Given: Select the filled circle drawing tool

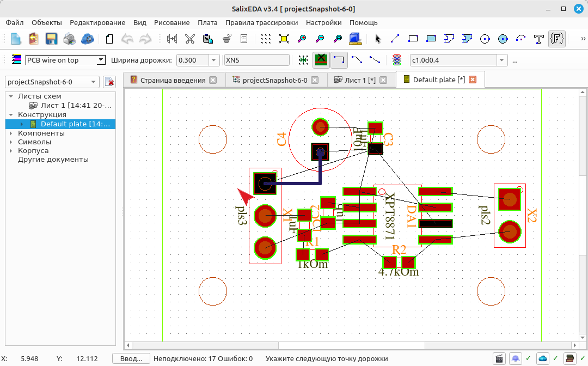Looking at the screenshot, I should click(x=503, y=39).
